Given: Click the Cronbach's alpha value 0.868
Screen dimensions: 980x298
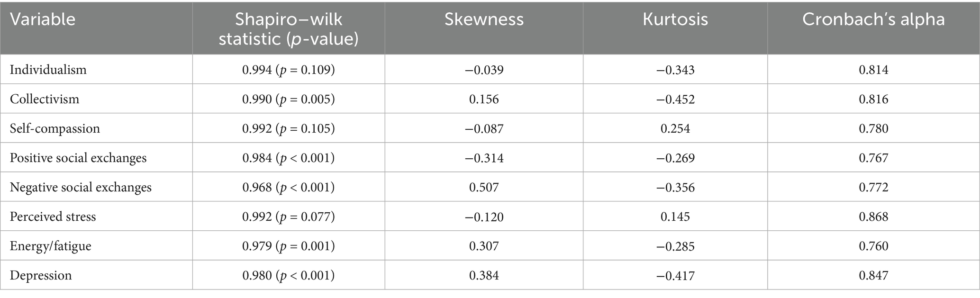Looking at the screenshot, I should coord(873,217).
